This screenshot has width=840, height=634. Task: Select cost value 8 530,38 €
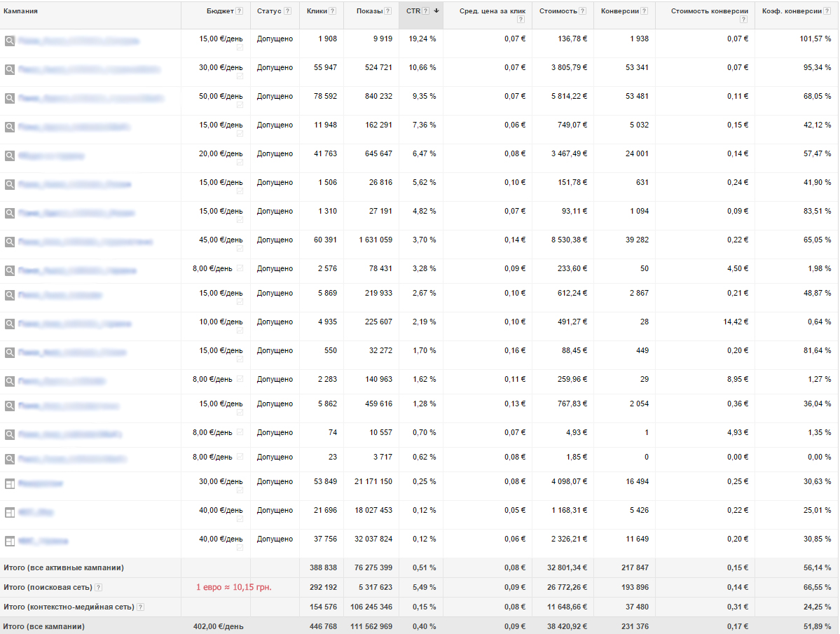click(x=569, y=240)
